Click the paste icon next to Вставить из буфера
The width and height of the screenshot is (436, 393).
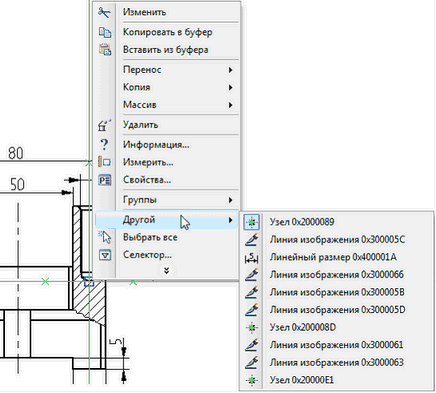pos(105,50)
